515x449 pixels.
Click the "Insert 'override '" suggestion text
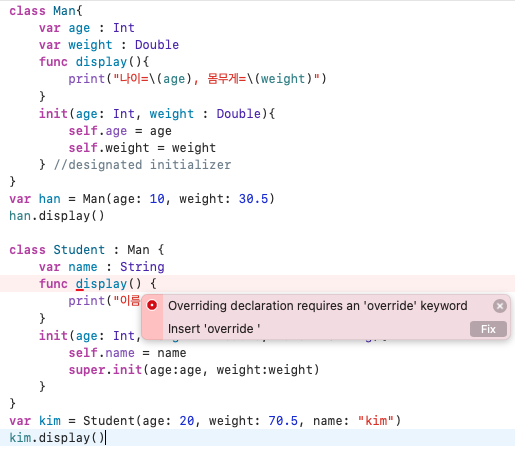(214, 329)
